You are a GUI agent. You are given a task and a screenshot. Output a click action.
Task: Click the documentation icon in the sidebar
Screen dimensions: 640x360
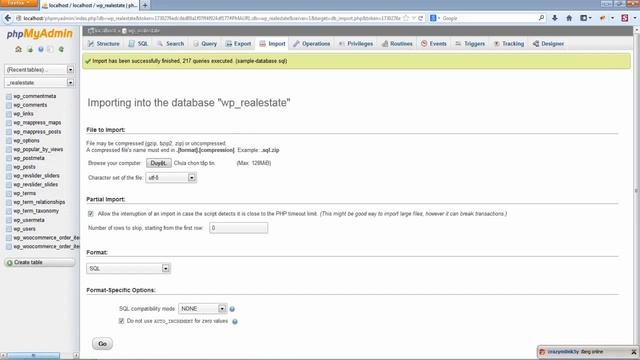[50, 49]
